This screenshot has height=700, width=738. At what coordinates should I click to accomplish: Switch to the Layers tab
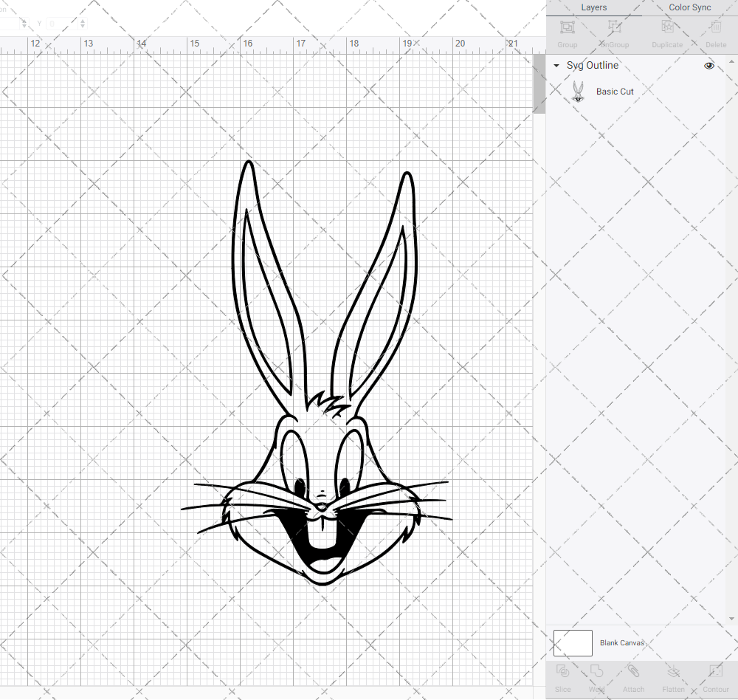(x=593, y=7)
